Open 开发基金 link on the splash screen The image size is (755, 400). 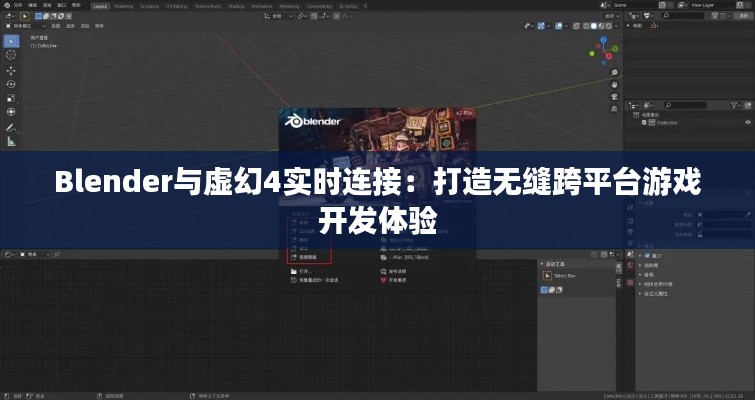393,280
